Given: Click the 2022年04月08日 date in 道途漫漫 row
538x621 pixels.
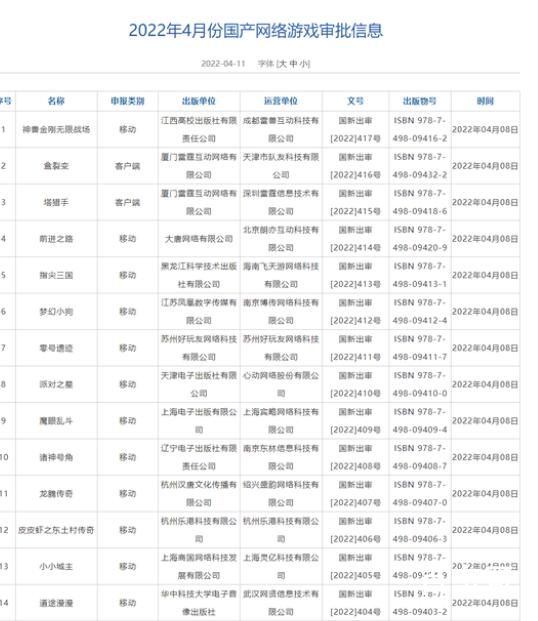Looking at the screenshot, I should tap(485, 603).
